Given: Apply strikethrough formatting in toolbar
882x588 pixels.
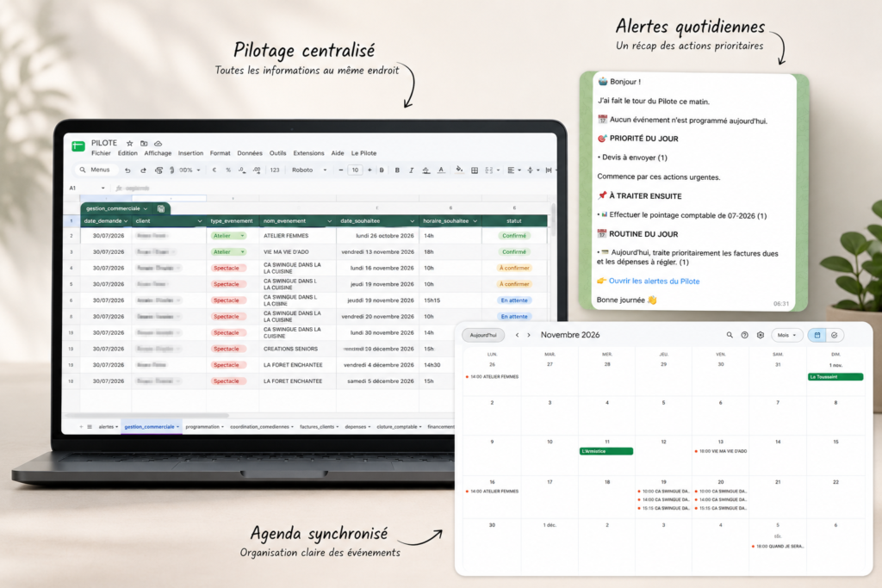Looking at the screenshot, I should pyautogui.click(x=425, y=170).
